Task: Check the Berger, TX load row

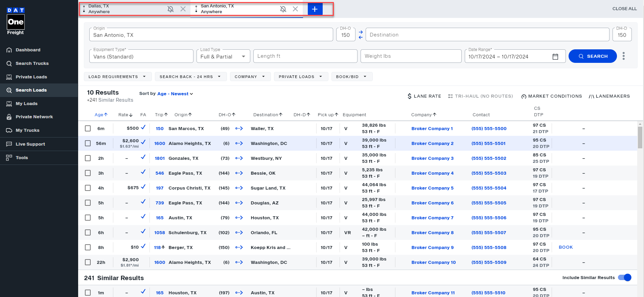Action: 88,247
